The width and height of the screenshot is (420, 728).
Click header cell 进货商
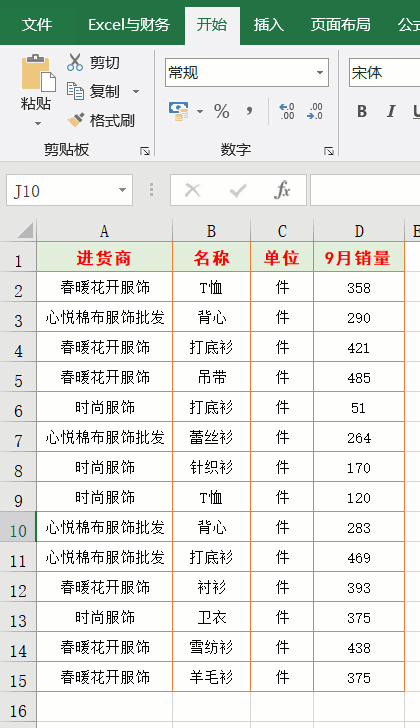[104, 257]
